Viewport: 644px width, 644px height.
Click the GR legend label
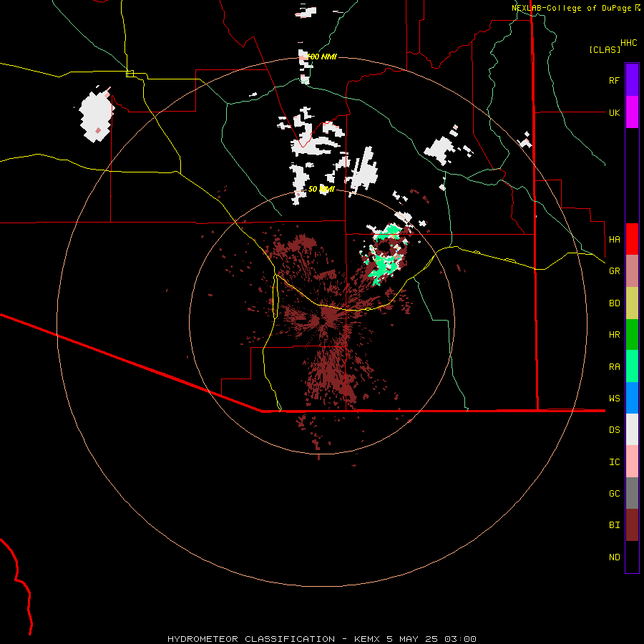(x=614, y=271)
